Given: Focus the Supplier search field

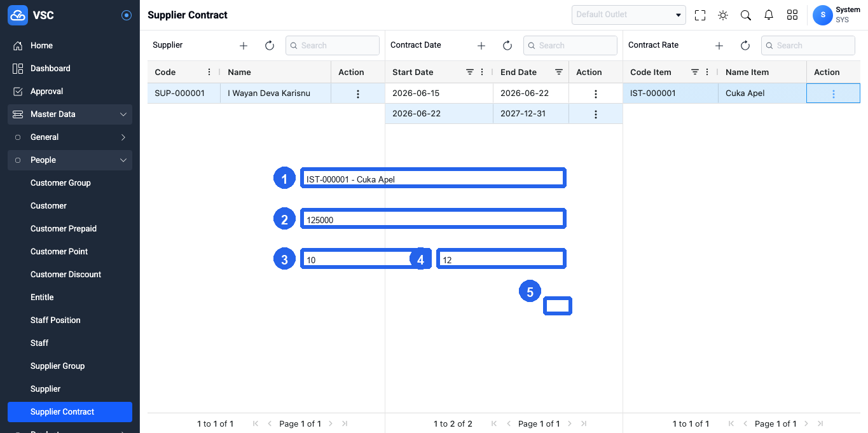Looking at the screenshot, I should click(333, 45).
